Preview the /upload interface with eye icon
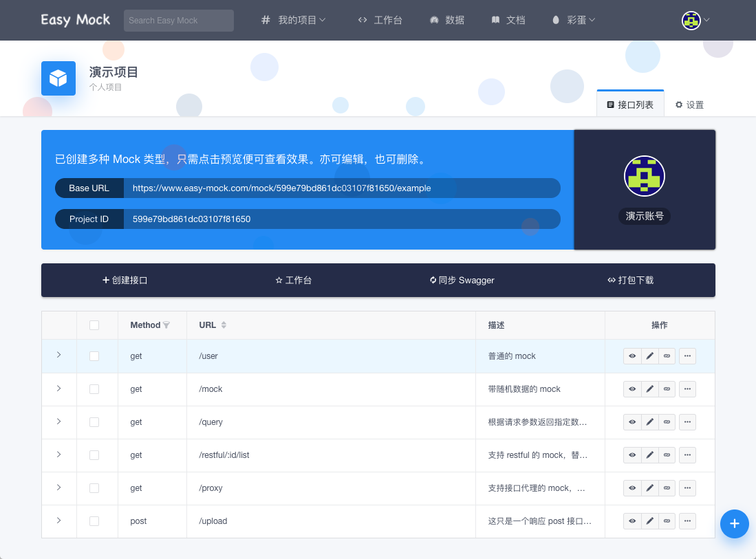Screen dimensions: 756x559 click(x=632, y=521)
